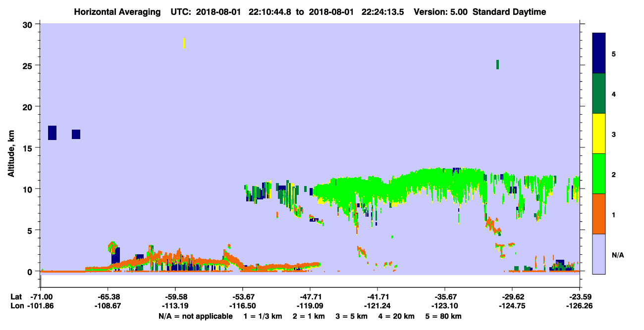
Task: Click the latitude value -53.67
Action: click(243, 297)
